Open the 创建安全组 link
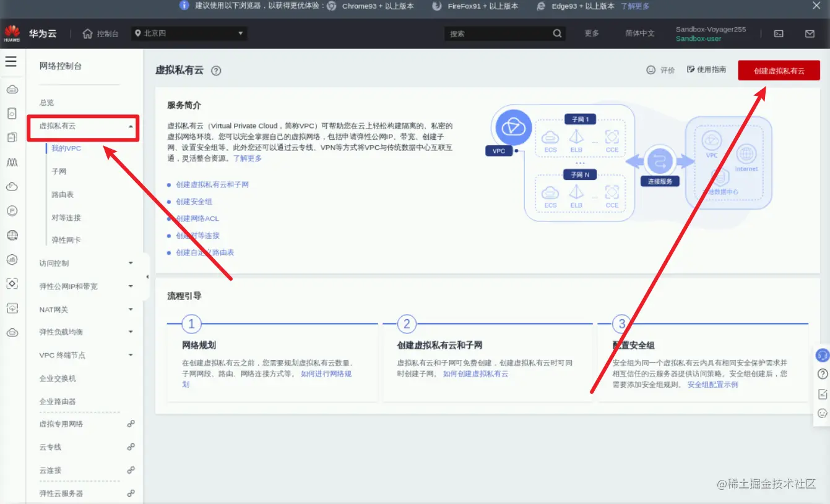830x504 pixels. pos(194,202)
